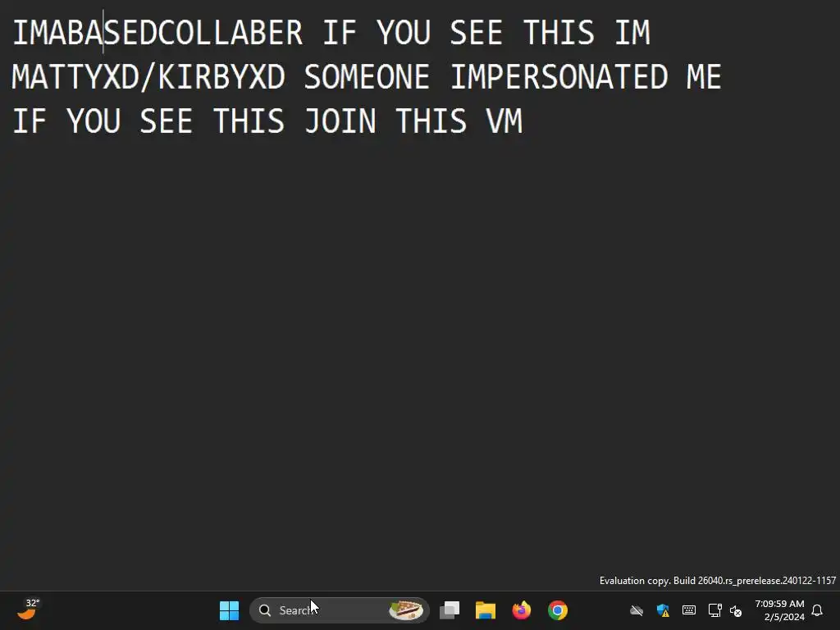The width and height of the screenshot is (840, 630).
Task: Open notifications with the bell icon
Action: pyautogui.click(x=817, y=610)
